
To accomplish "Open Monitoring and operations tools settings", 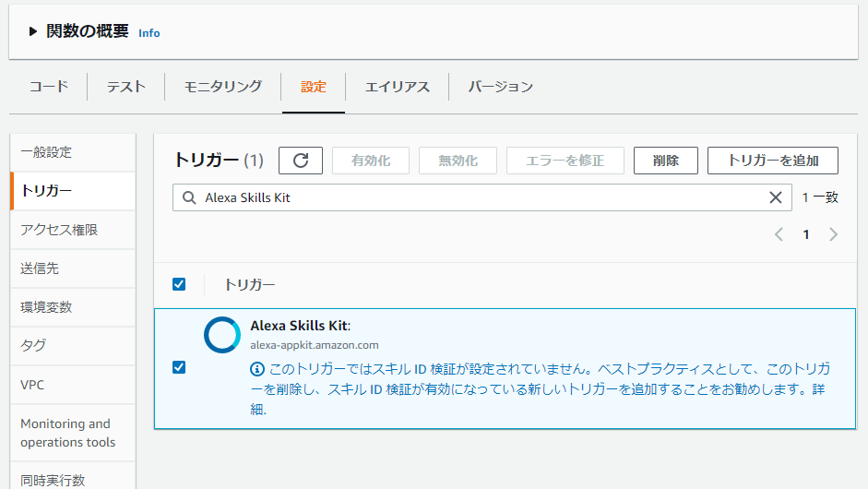I will 73,433.
